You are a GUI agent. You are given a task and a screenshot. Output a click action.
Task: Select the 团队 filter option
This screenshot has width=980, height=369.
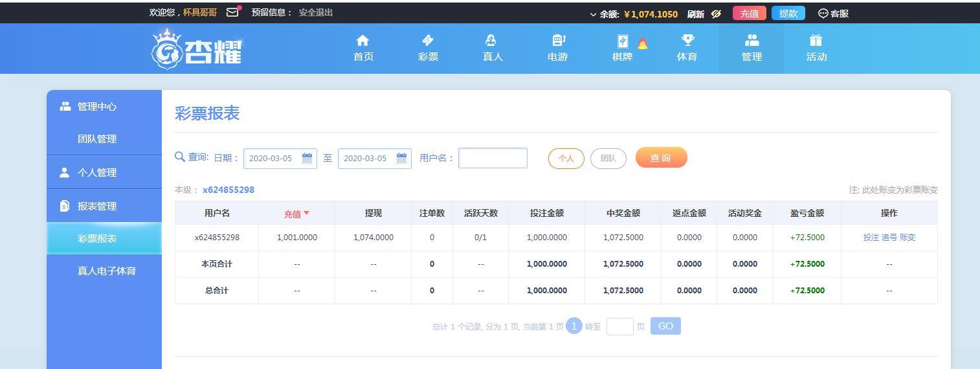[608, 159]
